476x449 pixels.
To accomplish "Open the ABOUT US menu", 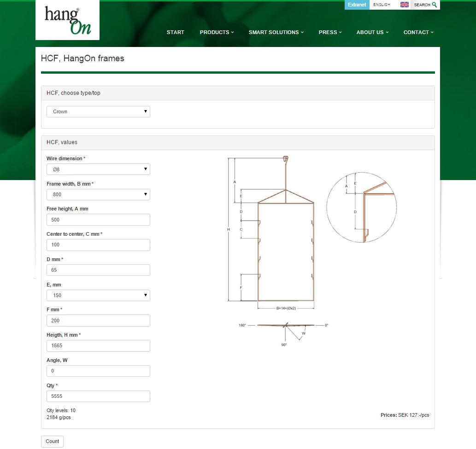I will click(372, 32).
